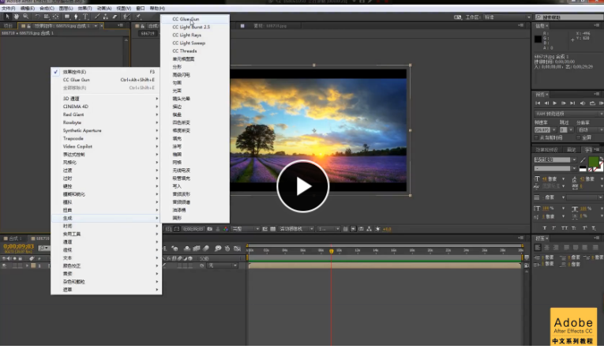Select the Pan Behind anchor point tool
The image size is (604, 364).
click(x=56, y=17)
